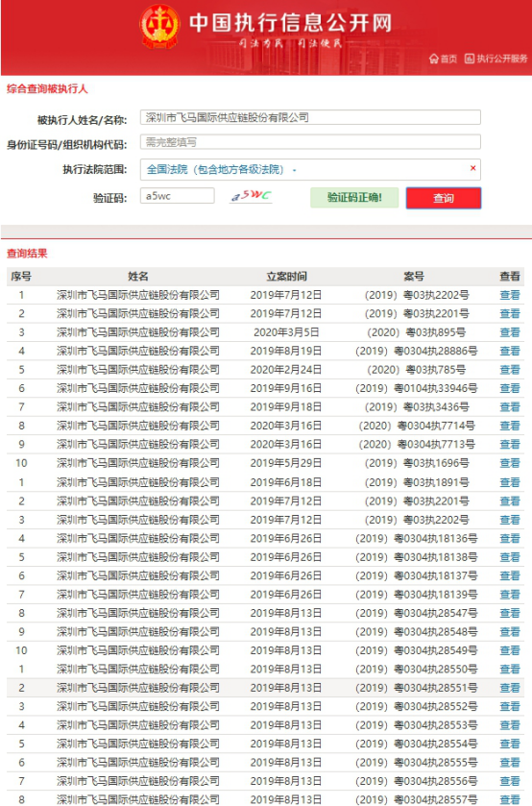
Task: Open the 执行公开服务 link
Action: 502,59
